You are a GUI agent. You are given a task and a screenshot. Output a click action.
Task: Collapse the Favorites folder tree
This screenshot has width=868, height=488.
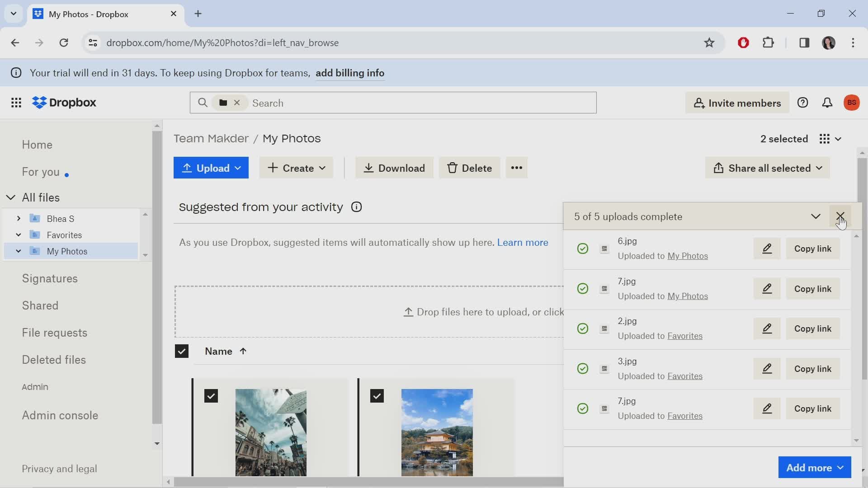pos(19,235)
